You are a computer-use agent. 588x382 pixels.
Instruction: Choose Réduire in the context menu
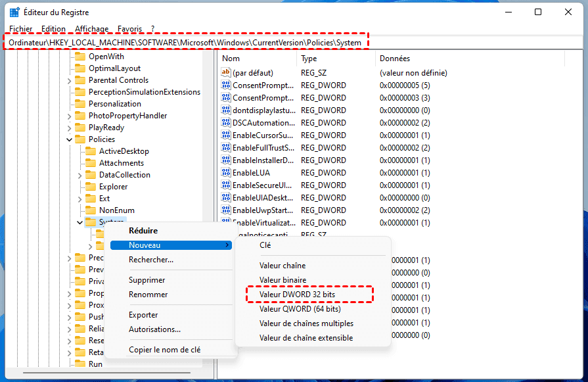coord(171,230)
